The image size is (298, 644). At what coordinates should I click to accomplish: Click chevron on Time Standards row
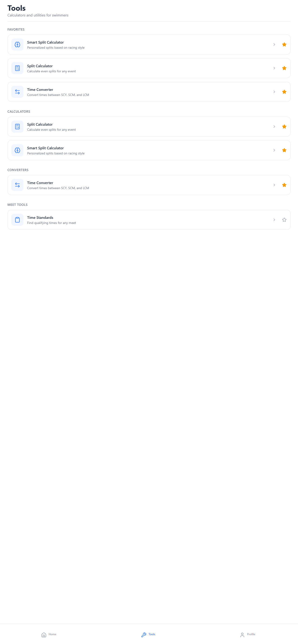[x=274, y=220]
